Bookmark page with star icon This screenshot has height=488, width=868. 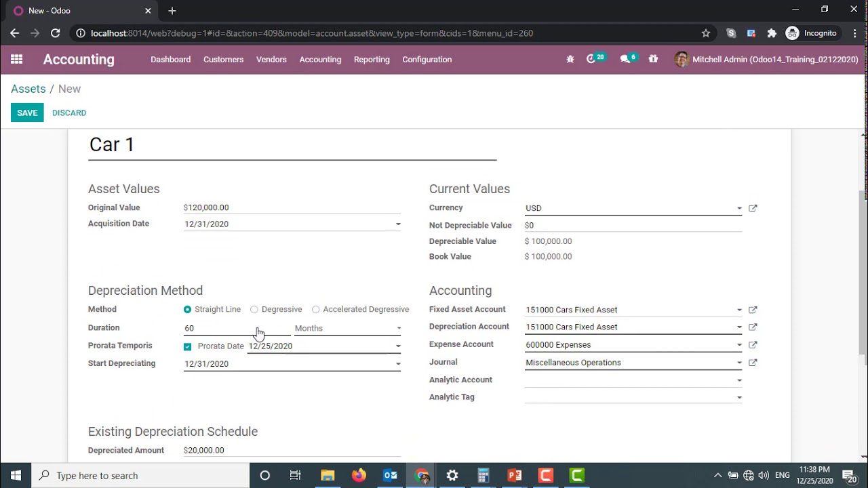click(x=706, y=33)
